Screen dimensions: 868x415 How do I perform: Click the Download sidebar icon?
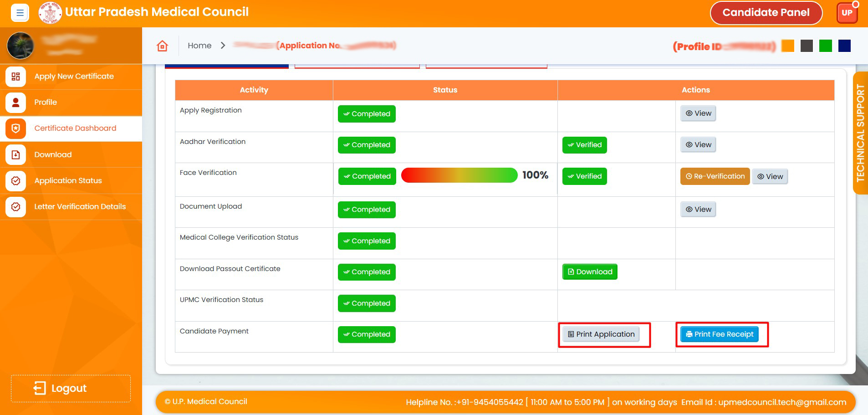pos(15,155)
